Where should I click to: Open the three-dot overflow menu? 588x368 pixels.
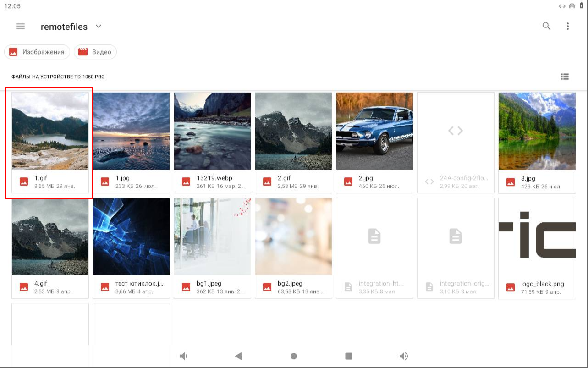point(568,26)
